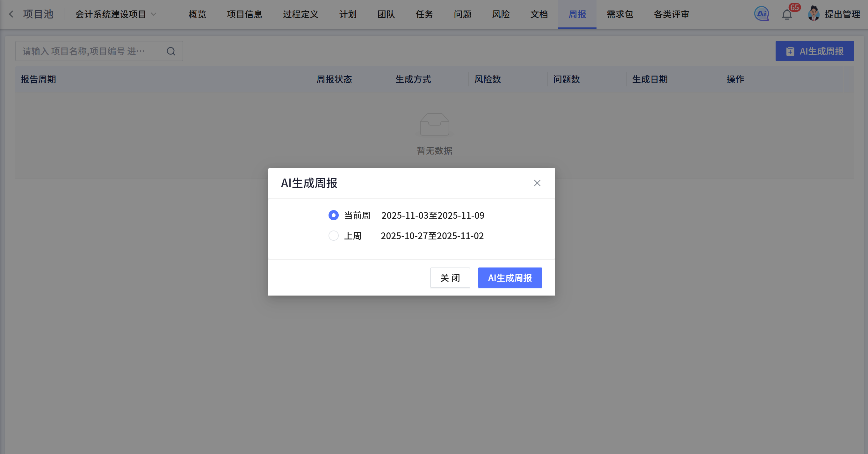Switch to the 任务 tab
The image size is (868, 454).
(424, 14)
